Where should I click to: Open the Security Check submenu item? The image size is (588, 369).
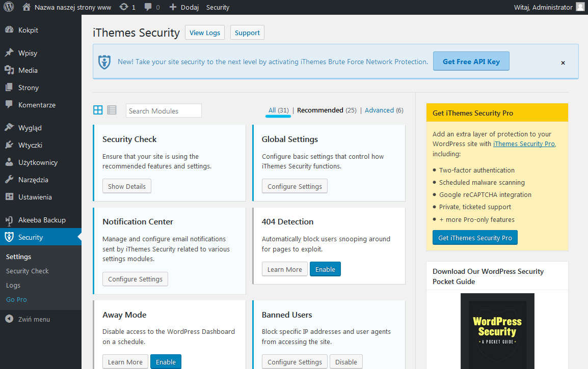(28, 271)
